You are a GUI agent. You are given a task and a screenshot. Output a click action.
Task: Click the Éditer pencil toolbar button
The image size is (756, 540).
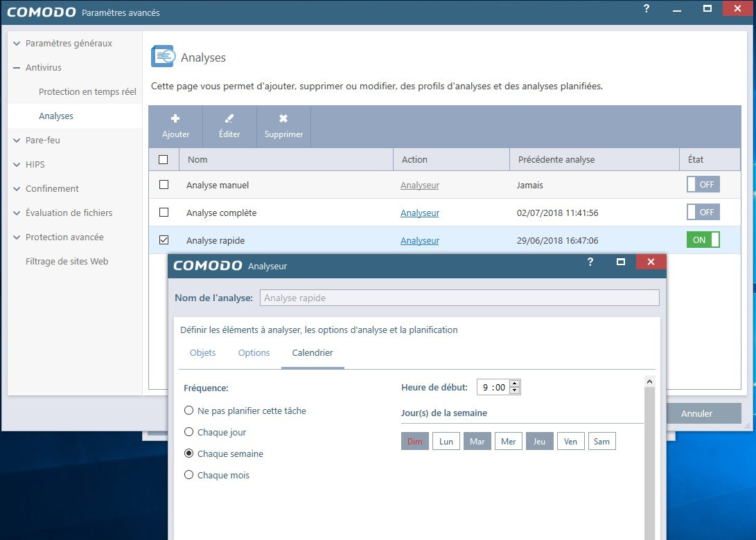pos(229,126)
